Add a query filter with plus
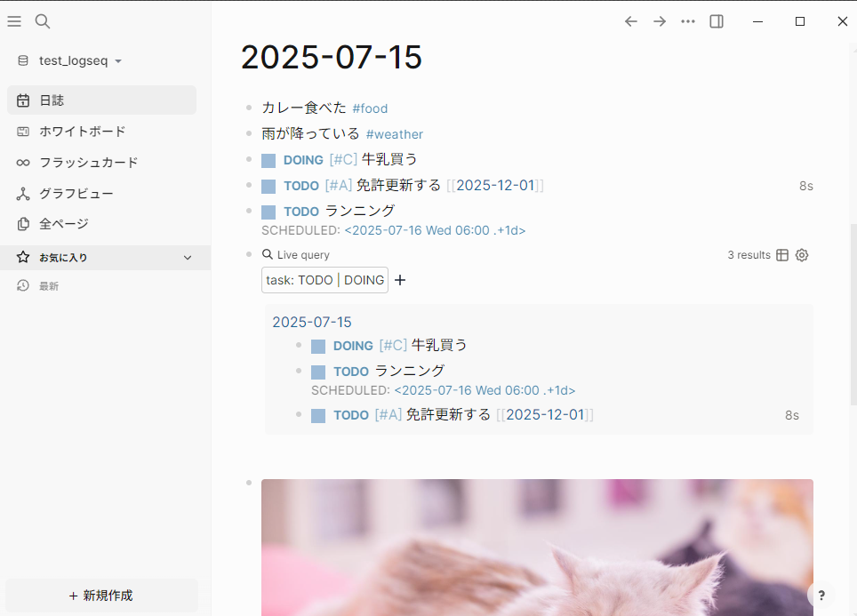The image size is (857, 616). pos(400,280)
